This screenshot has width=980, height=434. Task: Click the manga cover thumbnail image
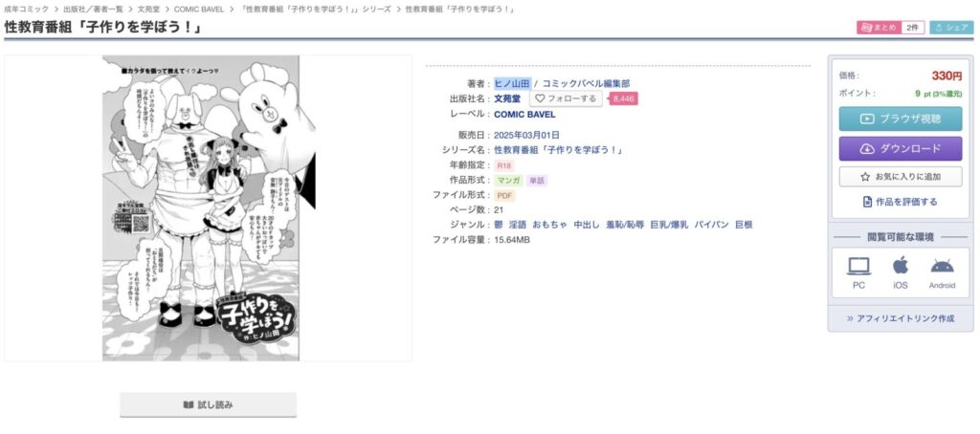click(201, 208)
